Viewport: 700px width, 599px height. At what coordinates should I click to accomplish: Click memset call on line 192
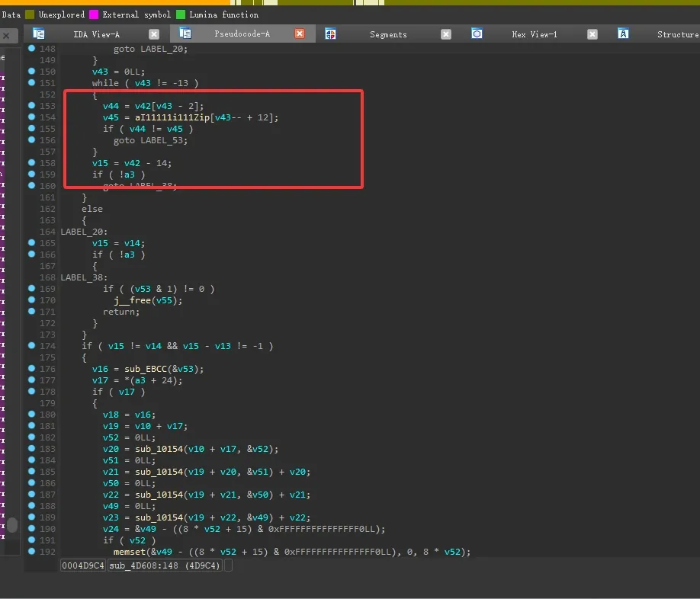(130, 552)
